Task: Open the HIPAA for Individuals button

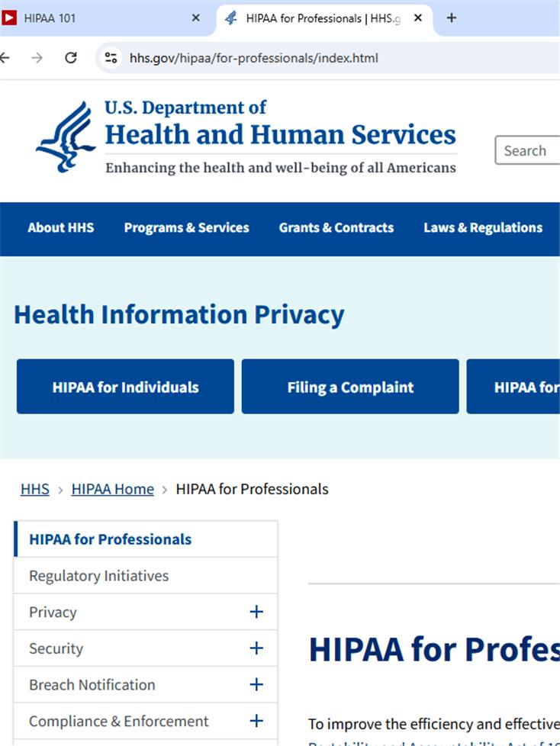Action: tap(125, 386)
